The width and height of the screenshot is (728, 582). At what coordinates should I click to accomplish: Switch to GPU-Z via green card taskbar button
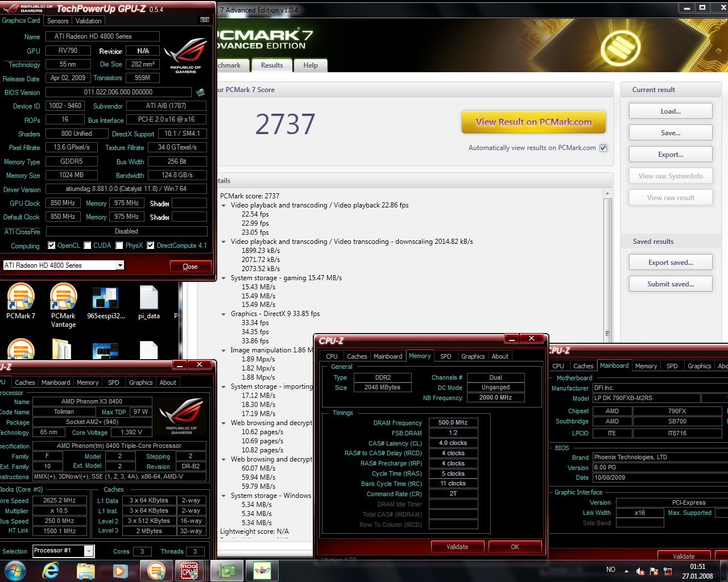[x=227, y=570]
